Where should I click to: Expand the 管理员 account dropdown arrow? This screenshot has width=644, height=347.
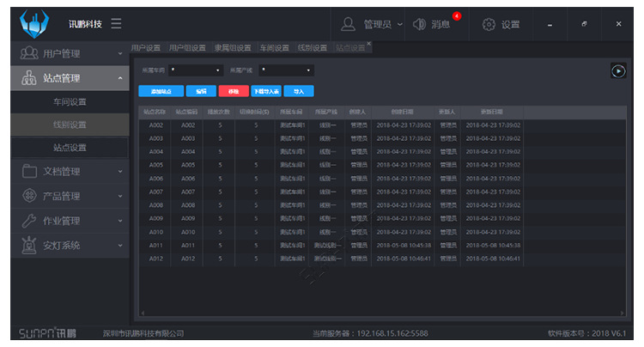pyautogui.click(x=400, y=24)
